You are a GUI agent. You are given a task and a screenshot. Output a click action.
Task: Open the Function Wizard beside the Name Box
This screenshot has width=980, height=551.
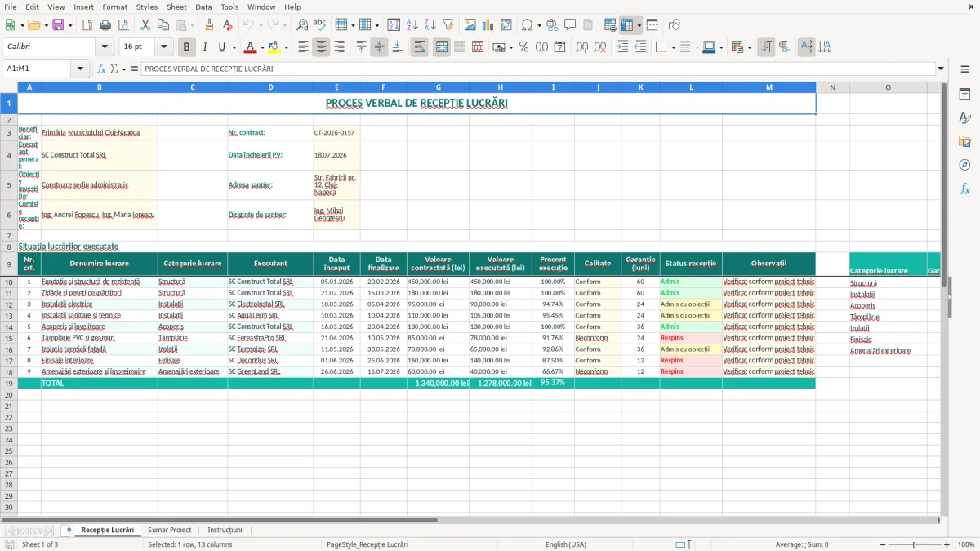(x=101, y=69)
